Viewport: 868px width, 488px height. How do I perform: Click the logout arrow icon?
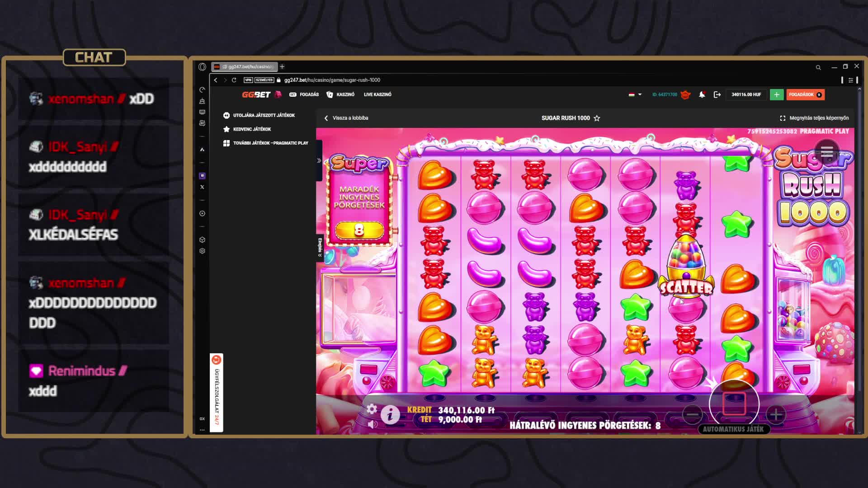pos(717,94)
